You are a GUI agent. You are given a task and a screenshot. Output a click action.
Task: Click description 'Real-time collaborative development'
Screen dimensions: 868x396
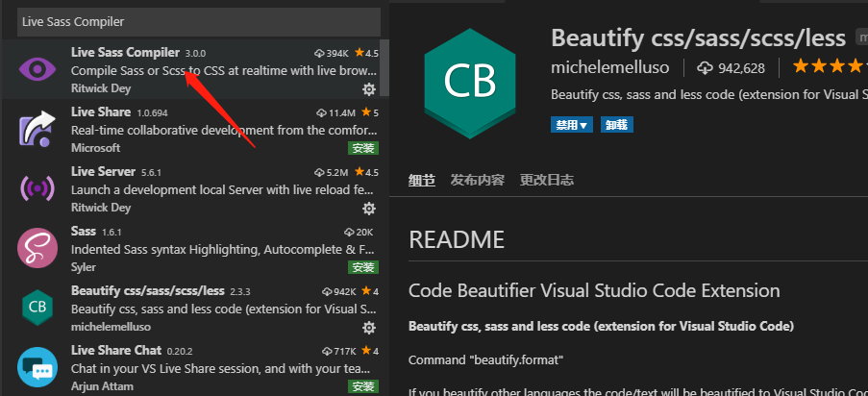[224, 131]
